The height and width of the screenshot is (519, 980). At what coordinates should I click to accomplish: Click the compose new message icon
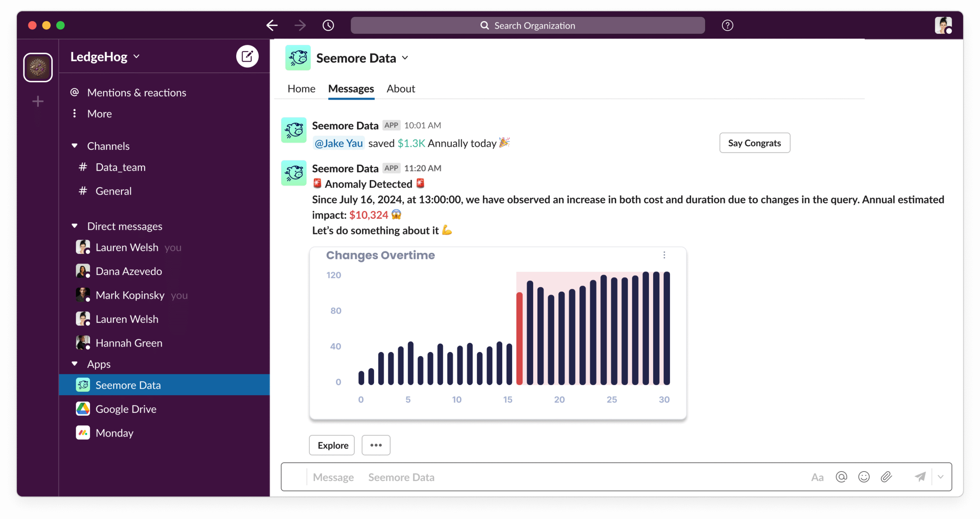click(247, 57)
